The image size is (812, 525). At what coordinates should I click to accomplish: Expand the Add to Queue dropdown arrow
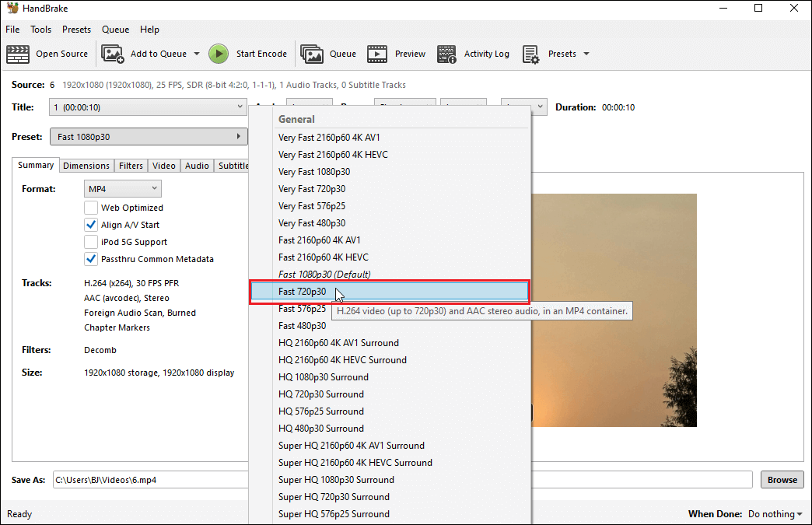point(197,54)
